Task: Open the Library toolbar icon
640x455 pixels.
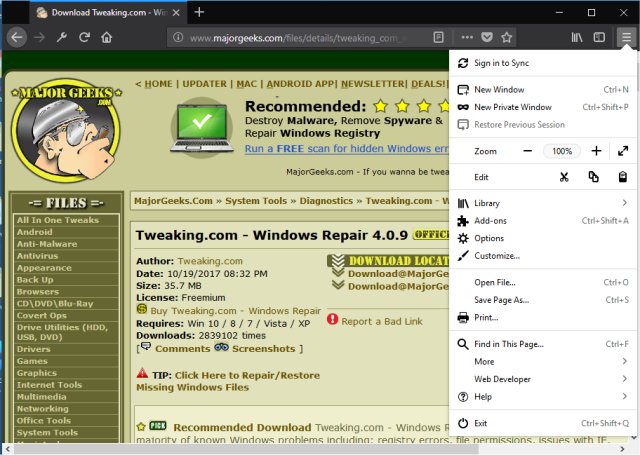Action: pyautogui.click(x=577, y=38)
